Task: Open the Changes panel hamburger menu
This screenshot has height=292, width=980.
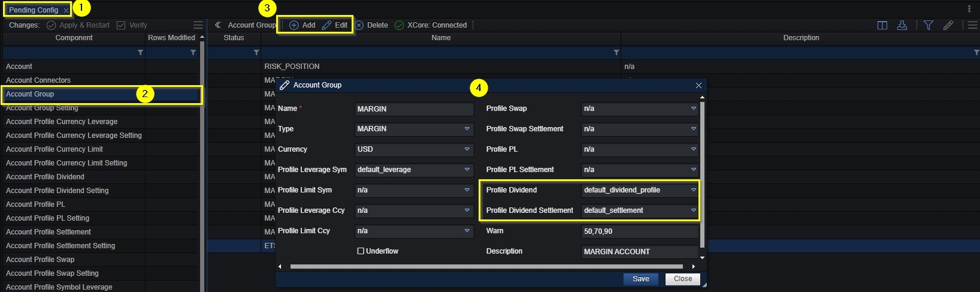Action: 198,25
